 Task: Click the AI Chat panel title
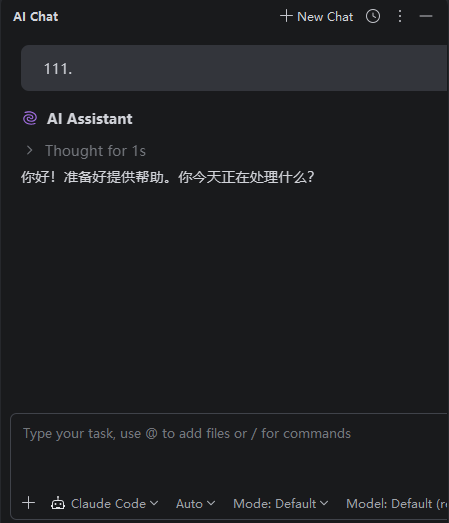click(x=36, y=17)
